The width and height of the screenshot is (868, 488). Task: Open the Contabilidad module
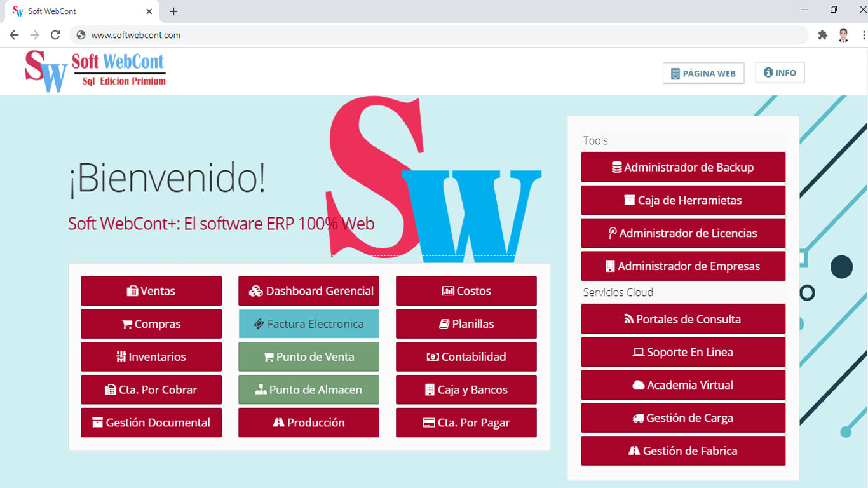(x=466, y=357)
